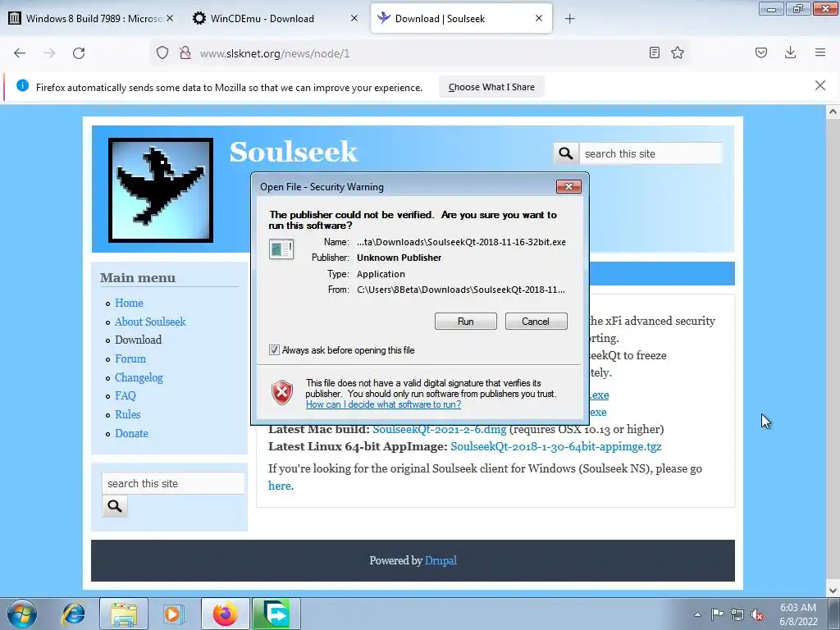Click page scrollbar up arrow
The width and height of the screenshot is (840, 630).
tap(833, 112)
